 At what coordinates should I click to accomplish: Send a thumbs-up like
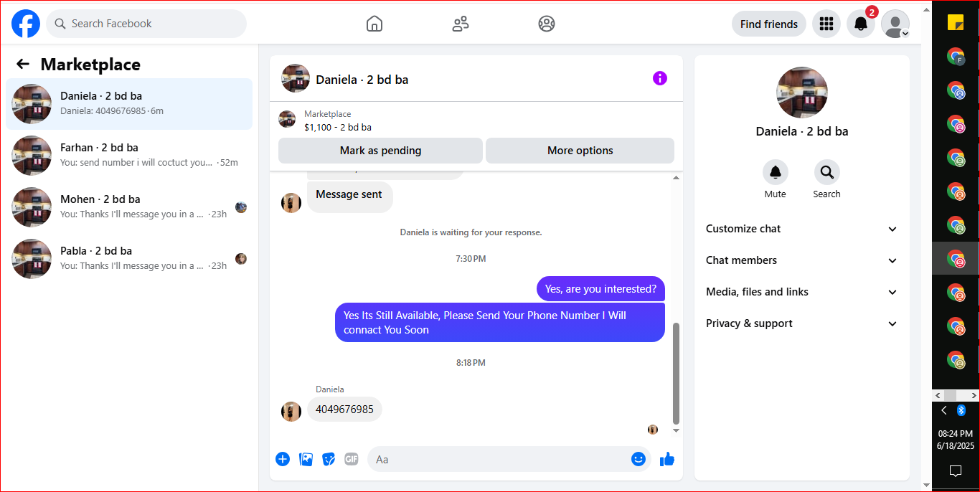(667, 459)
